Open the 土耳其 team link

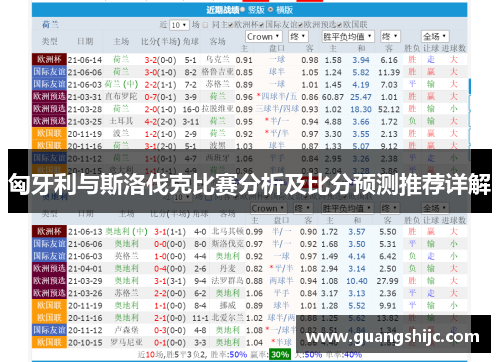(x=121, y=121)
